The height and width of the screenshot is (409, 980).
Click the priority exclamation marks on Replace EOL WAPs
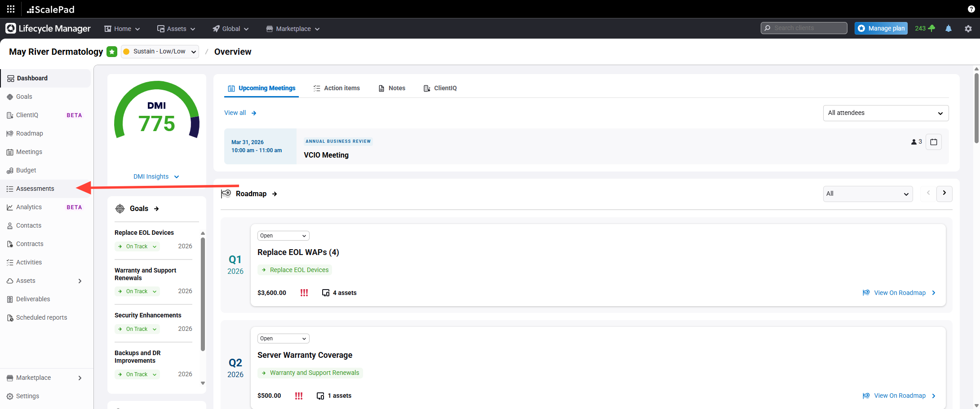(304, 293)
